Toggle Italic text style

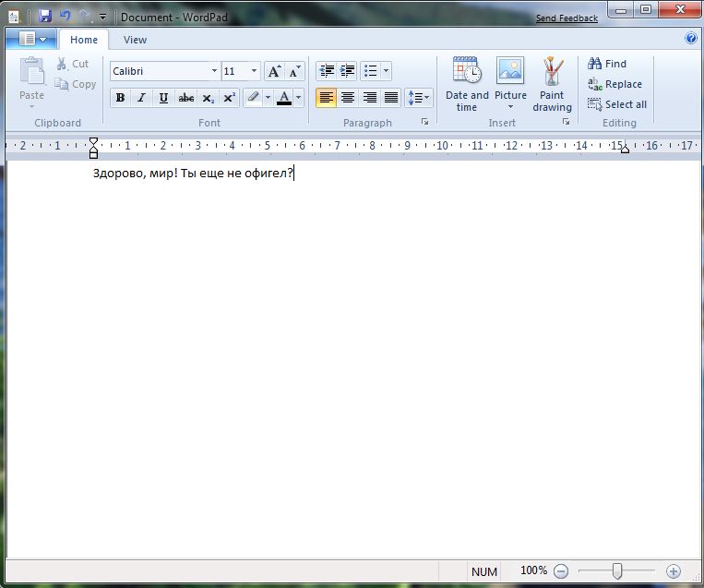141,98
